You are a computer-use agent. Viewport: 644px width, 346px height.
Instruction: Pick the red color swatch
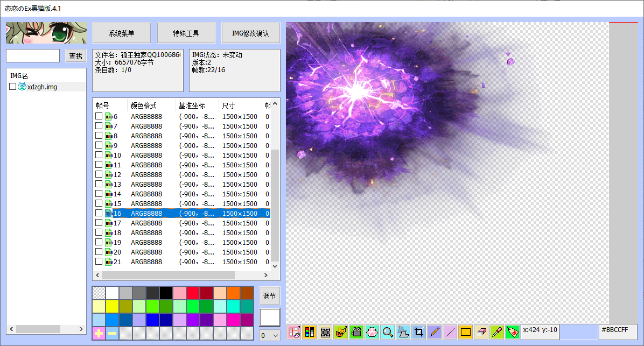click(x=193, y=293)
